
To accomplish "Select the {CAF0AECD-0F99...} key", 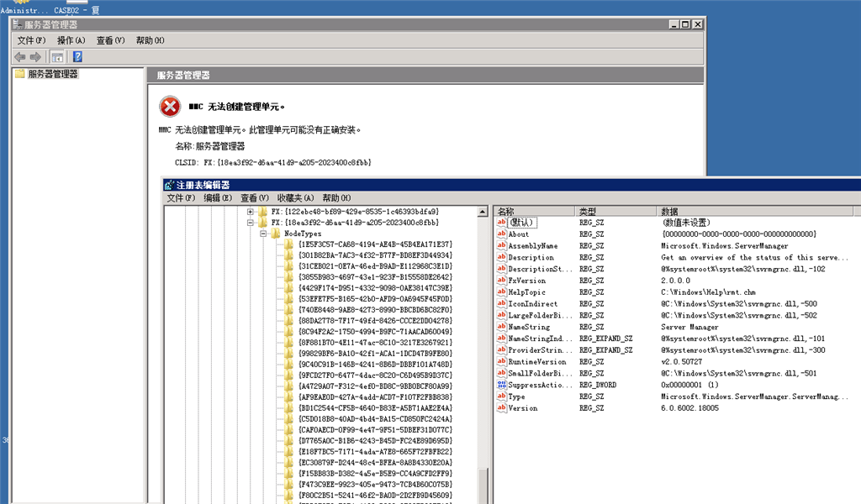I will [376, 429].
